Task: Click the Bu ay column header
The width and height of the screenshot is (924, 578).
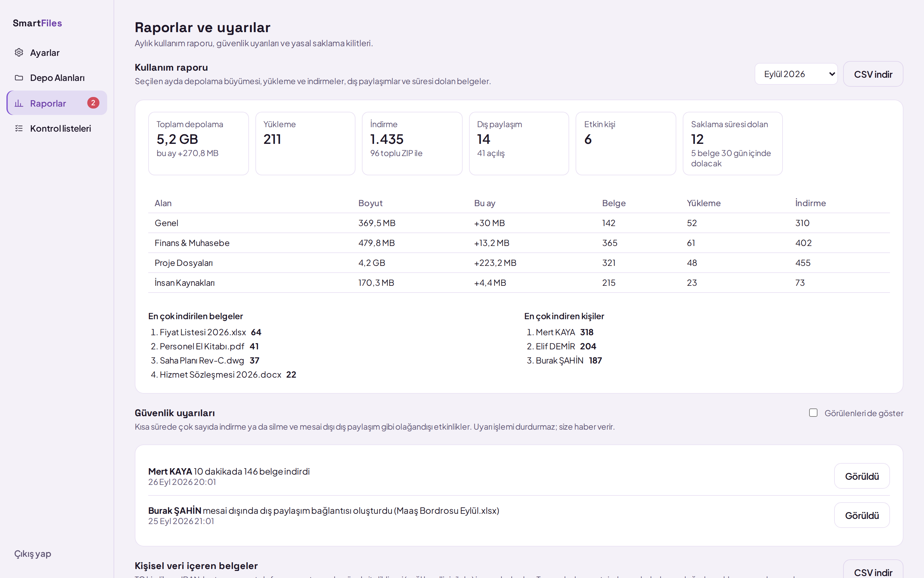Action: click(484, 203)
